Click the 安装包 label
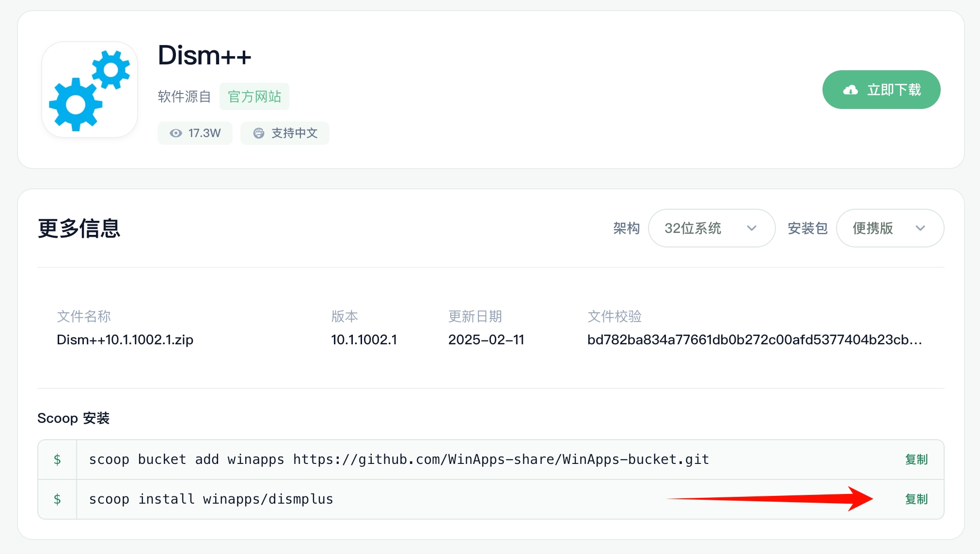980x554 pixels. (x=807, y=228)
